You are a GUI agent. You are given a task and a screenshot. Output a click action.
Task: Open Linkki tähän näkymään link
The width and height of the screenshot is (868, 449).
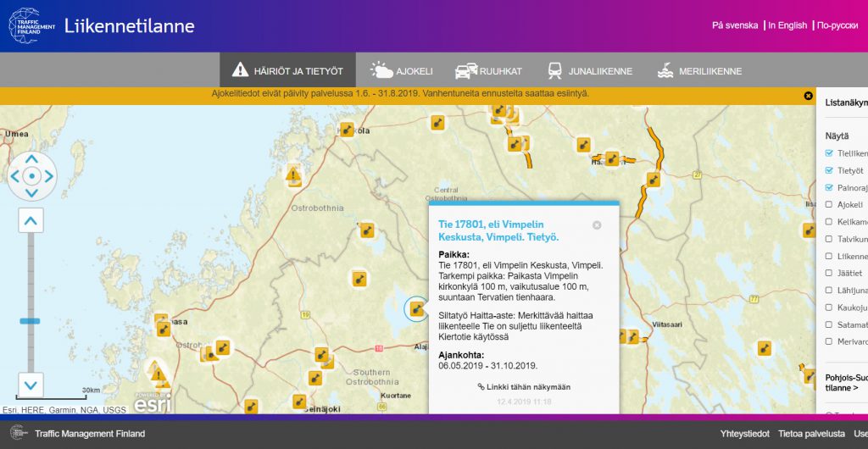[x=524, y=387]
